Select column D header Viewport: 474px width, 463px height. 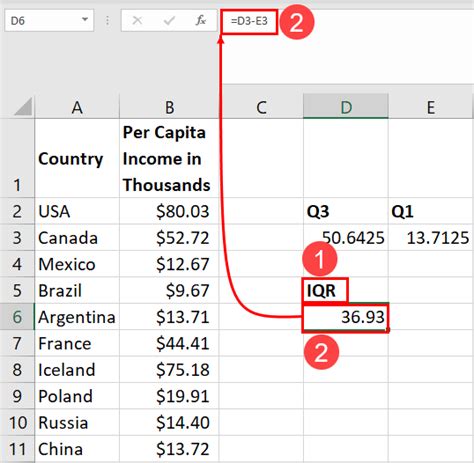pyautogui.click(x=346, y=107)
